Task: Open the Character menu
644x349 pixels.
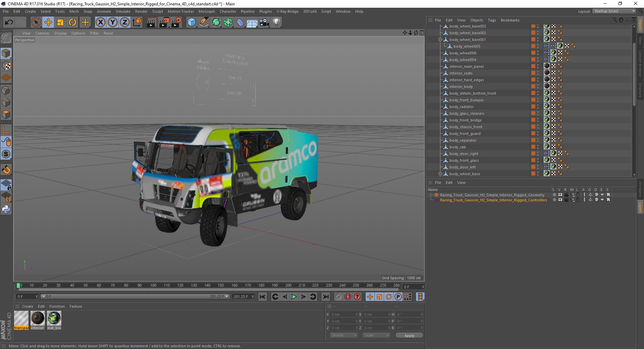Action: 228,11
